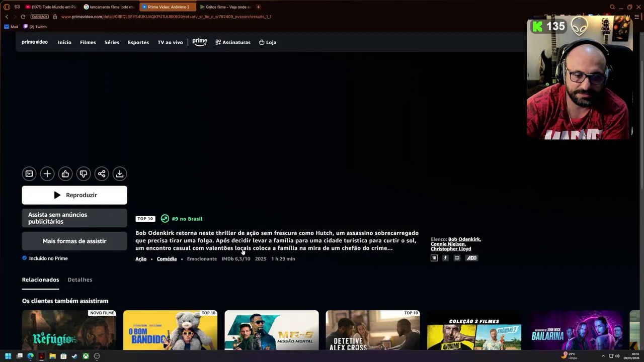This screenshot has width=644, height=362.
Task: Click the prime smile logo in nav
Action: pos(200,42)
